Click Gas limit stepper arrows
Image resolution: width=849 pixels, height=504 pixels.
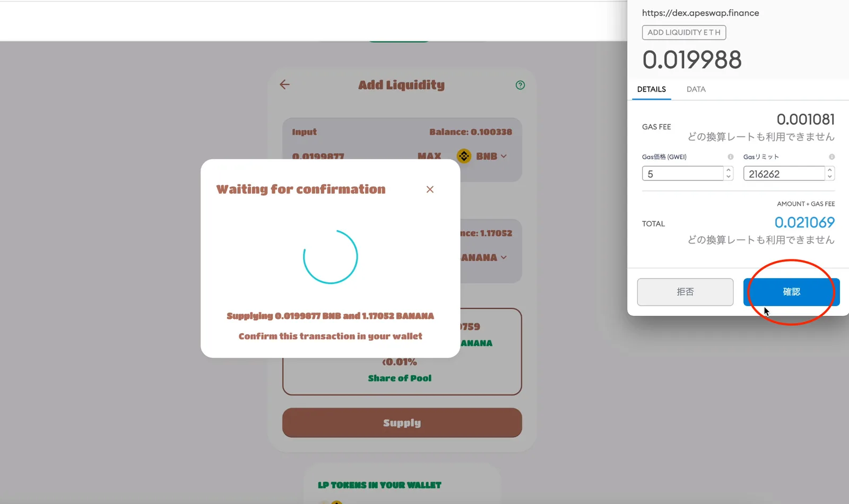[830, 173]
